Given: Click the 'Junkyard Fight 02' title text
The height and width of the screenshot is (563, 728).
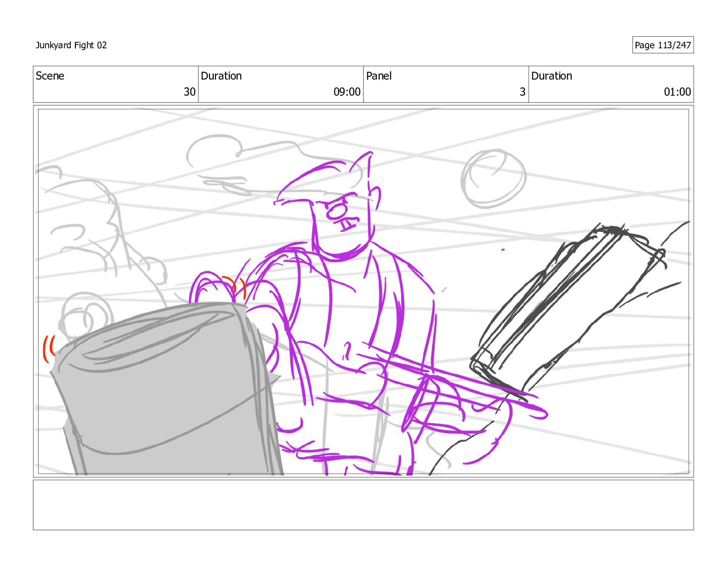Looking at the screenshot, I should (x=71, y=45).
